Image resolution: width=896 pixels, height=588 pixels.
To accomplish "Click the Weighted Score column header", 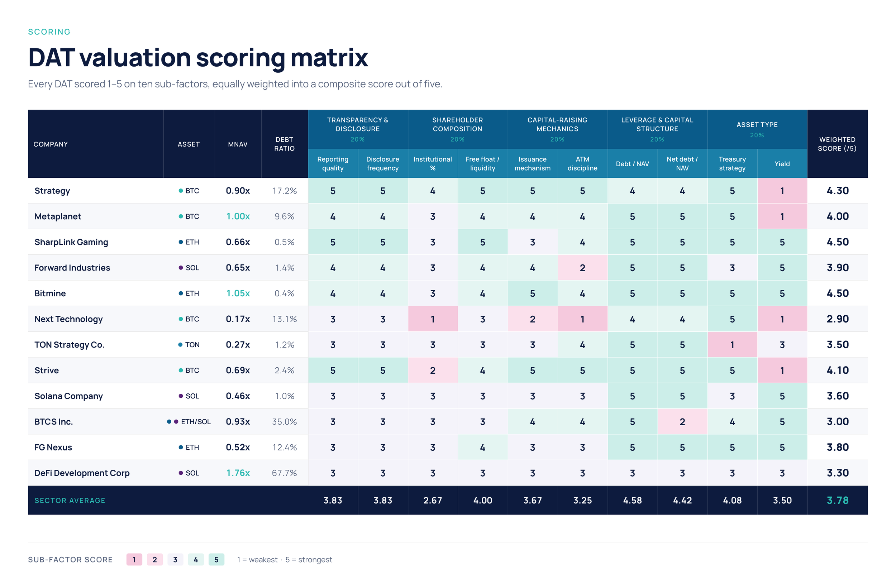I will tap(837, 144).
